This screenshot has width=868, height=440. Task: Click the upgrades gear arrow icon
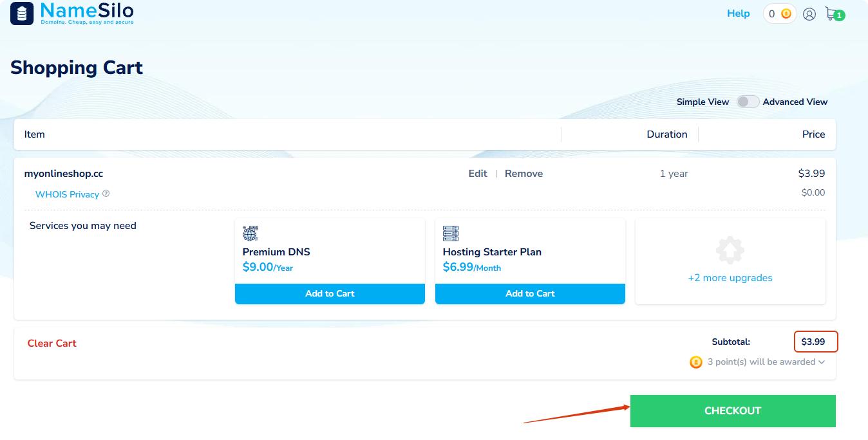coord(730,251)
